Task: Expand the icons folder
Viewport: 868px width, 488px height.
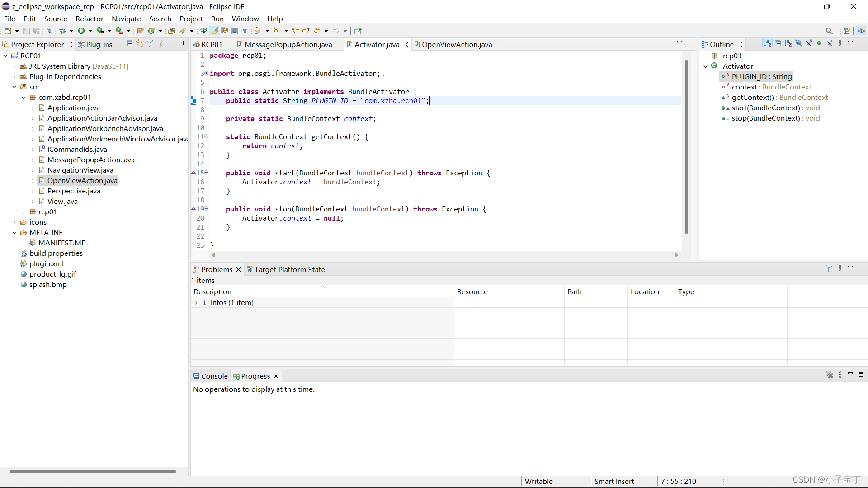Action: [14, 222]
